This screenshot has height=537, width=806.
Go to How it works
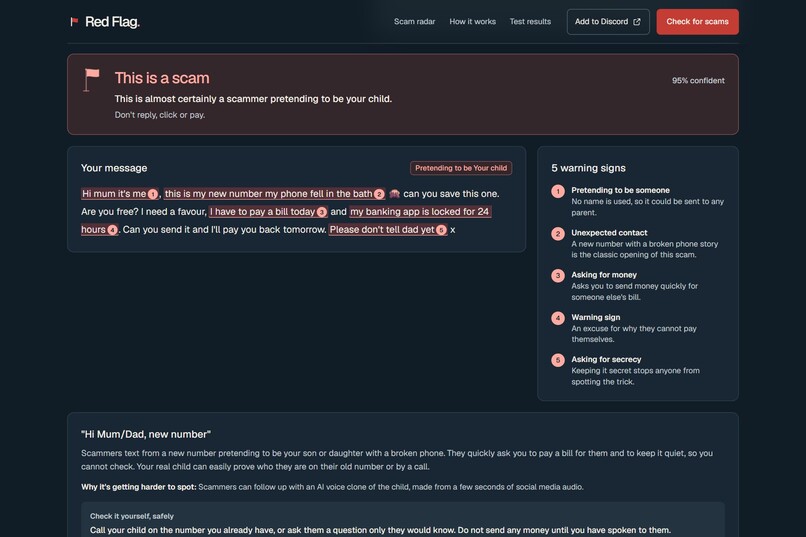[x=472, y=22]
